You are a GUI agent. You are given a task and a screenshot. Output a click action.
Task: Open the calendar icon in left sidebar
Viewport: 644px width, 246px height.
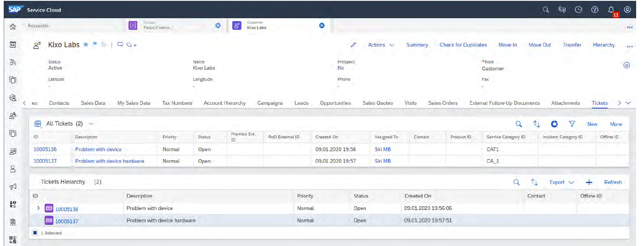click(12, 44)
